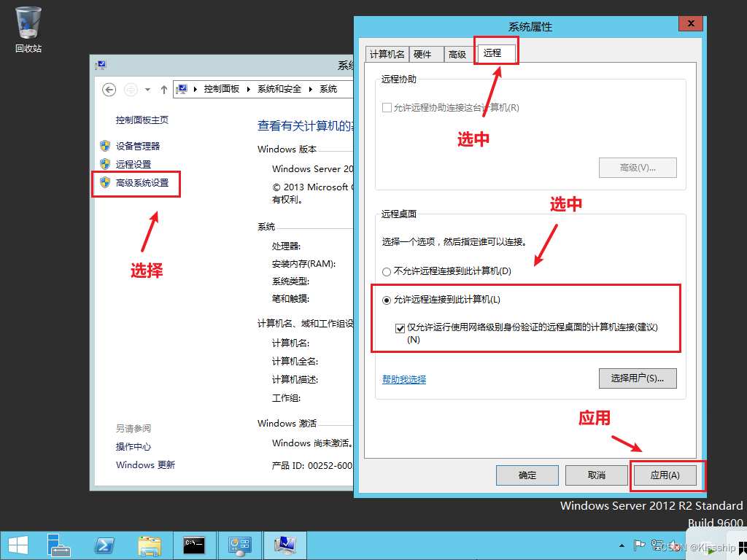Switch to 计算机名 tab
The height and width of the screenshot is (560, 747).
pos(387,54)
